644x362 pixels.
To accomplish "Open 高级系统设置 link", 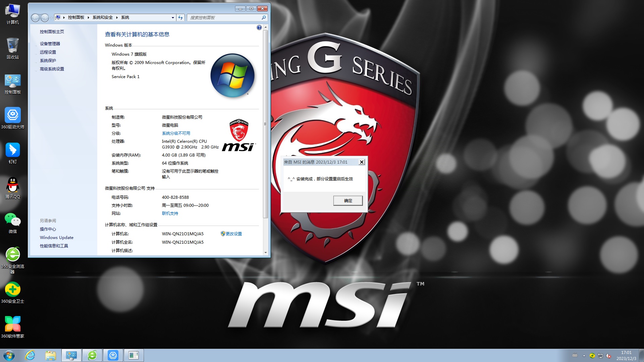I will coord(52,69).
